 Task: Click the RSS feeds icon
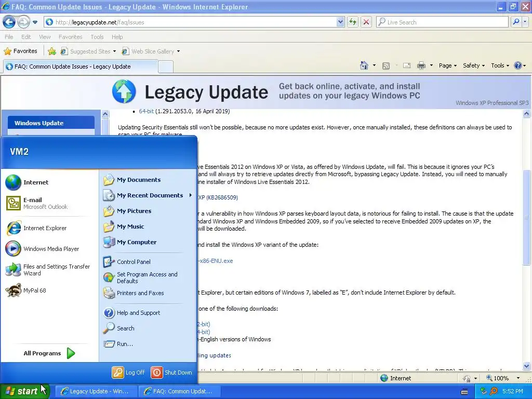(x=386, y=66)
